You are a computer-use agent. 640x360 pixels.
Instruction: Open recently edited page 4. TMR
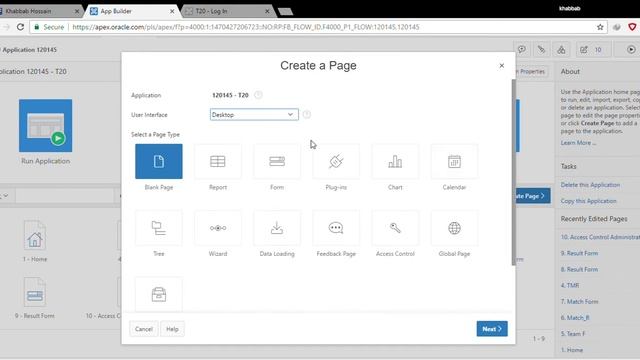570,285
